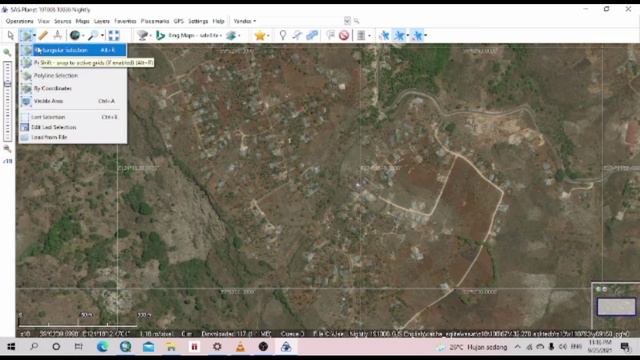Choose Visible Area menu entry

click(73, 101)
